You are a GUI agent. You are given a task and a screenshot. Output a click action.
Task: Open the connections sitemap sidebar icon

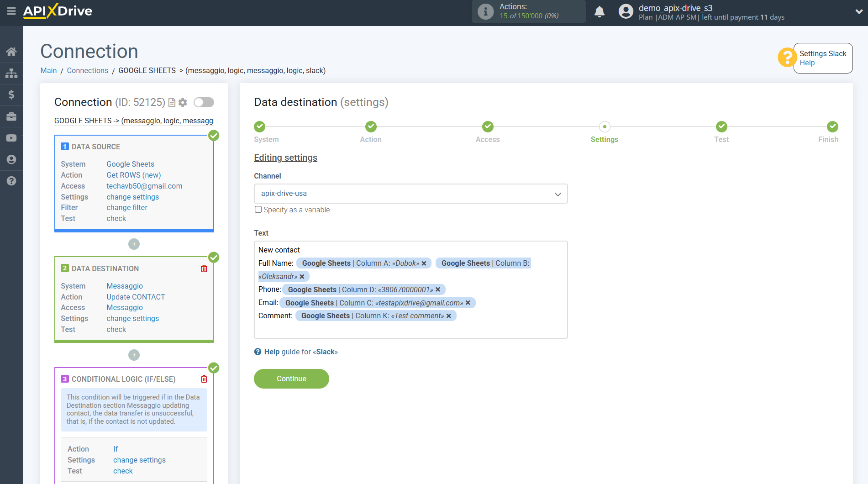pos(11,73)
